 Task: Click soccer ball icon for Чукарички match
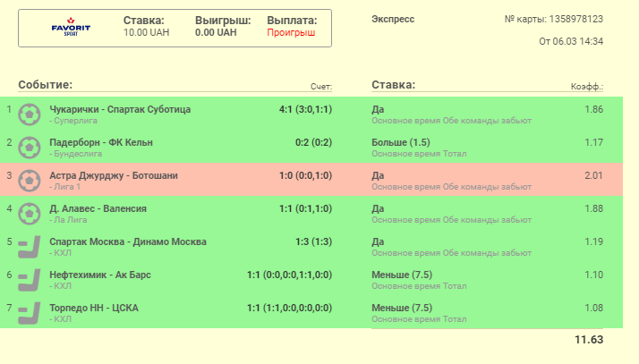coord(30,114)
